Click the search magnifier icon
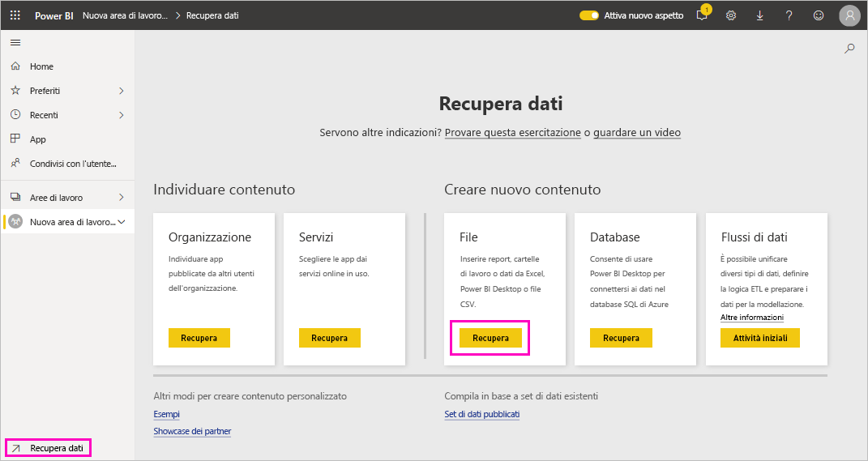The width and height of the screenshot is (868, 461). pyautogui.click(x=849, y=49)
